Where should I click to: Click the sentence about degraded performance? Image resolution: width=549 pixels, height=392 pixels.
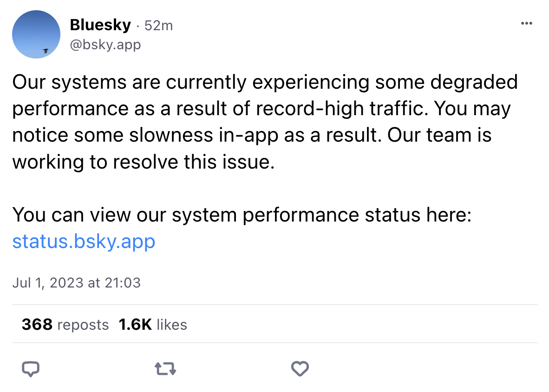tap(265, 83)
